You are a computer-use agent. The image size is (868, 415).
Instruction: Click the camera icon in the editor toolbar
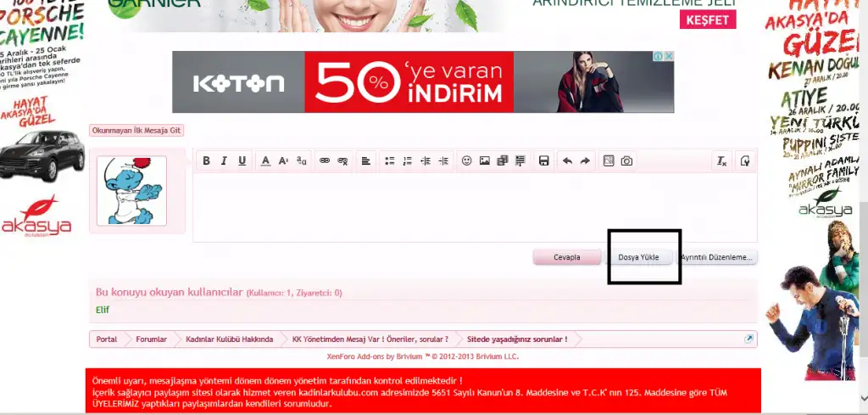[x=626, y=160]
